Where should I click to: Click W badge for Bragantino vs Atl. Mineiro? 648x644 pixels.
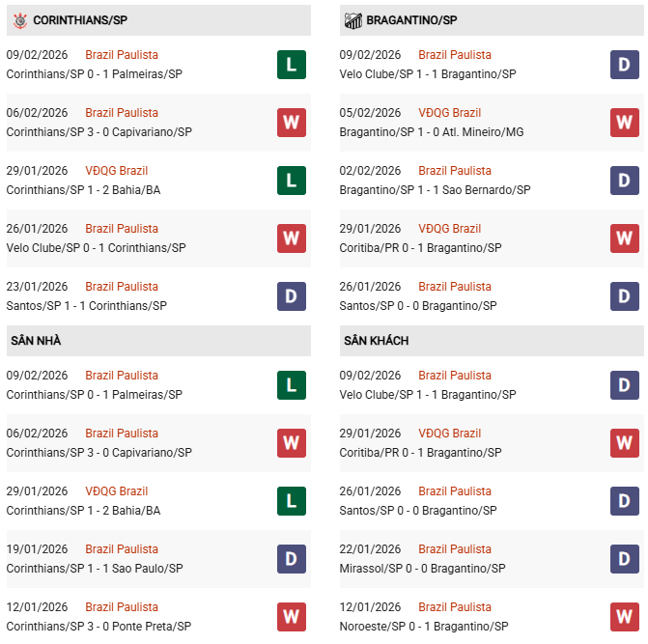(625, 122)
